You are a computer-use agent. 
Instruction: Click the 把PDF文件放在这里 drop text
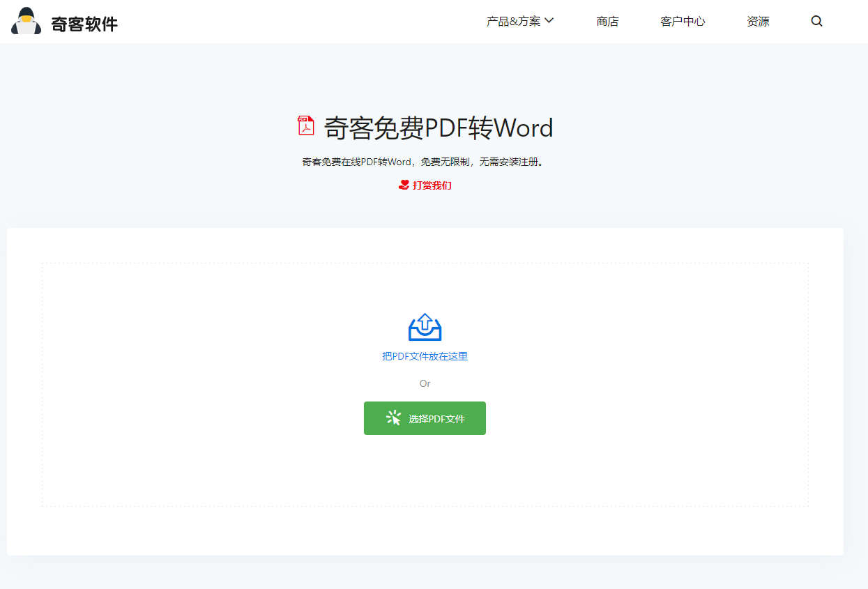tap(425, 356)
